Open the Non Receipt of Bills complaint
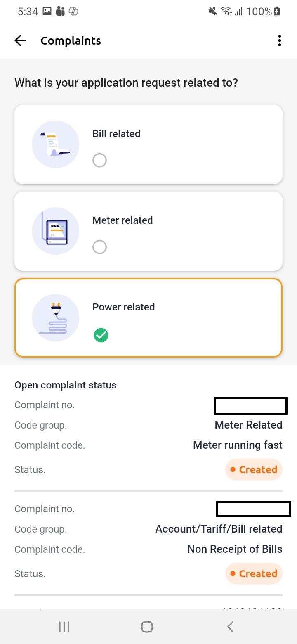 [x=235, y=549]
